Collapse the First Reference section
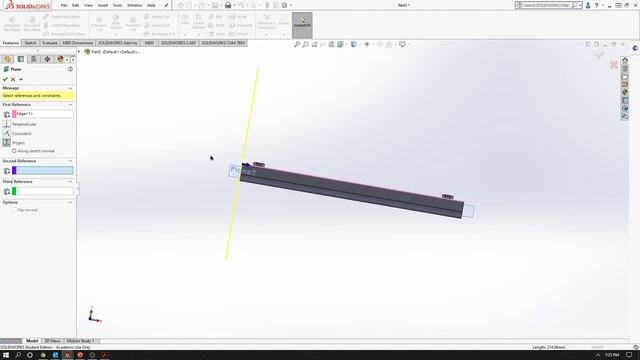Image resolution: width=640 pixels, height=360 pixels. coord(70,105)
